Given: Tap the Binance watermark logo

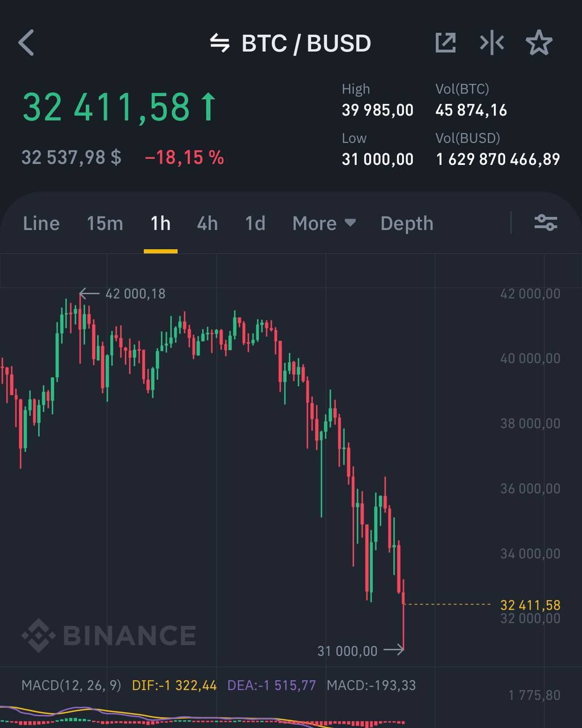Looking at the screenshot, I should tap(109, 635).
